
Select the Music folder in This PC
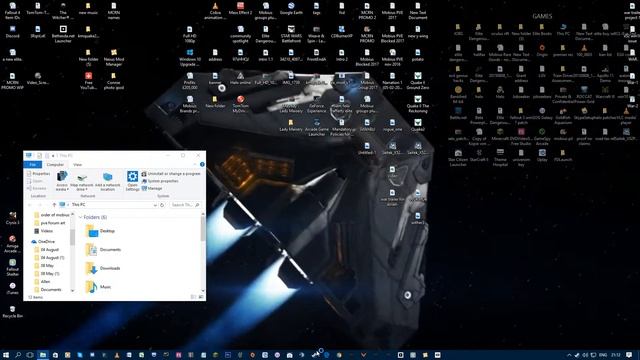pyautogui.click(x=98, y=287)
